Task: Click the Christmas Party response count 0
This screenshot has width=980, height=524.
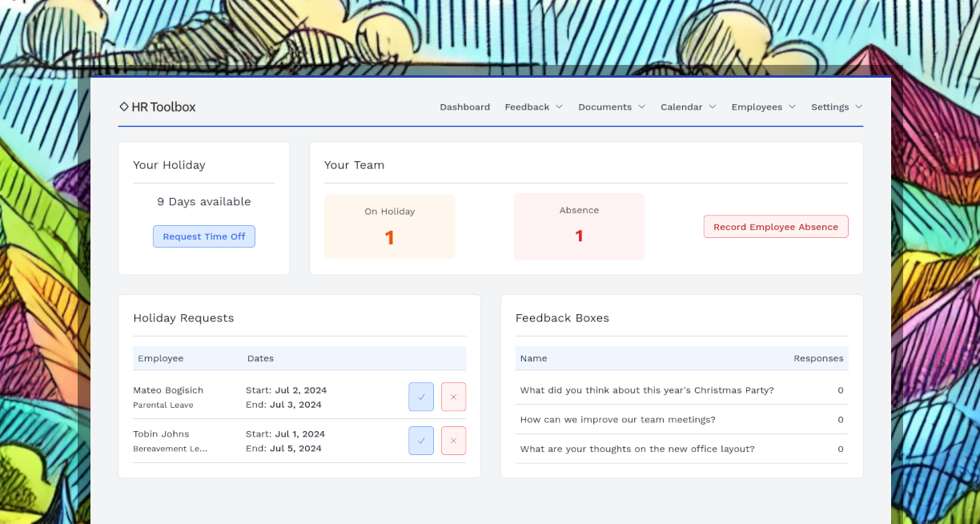Action: point(841,390)
